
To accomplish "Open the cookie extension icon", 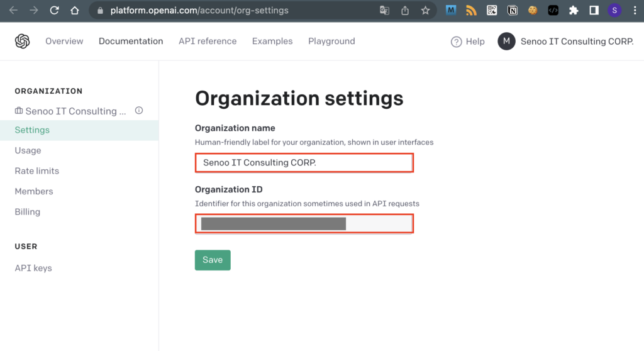I will pyautogui.click(x=533, y=10).
